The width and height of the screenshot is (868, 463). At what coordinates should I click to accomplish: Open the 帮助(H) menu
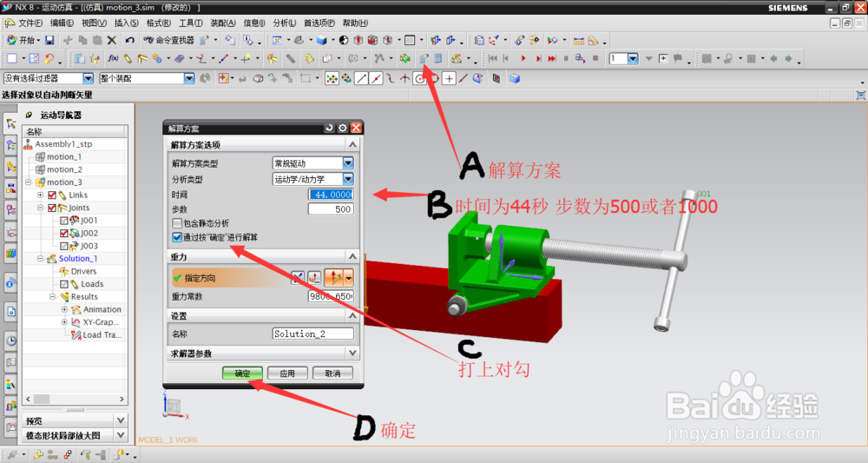pos(355,23)
